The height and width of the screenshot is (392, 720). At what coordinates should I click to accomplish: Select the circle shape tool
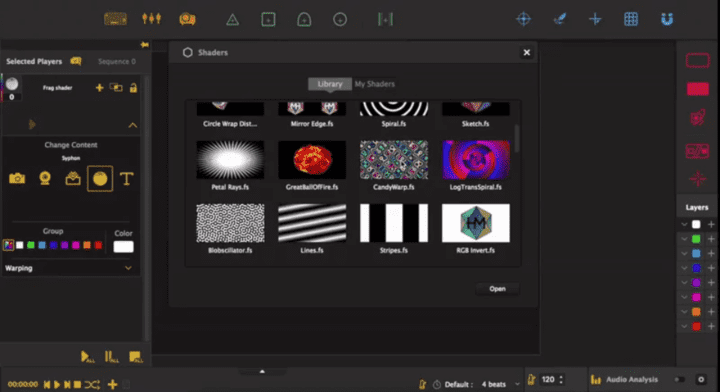point(340,20)
